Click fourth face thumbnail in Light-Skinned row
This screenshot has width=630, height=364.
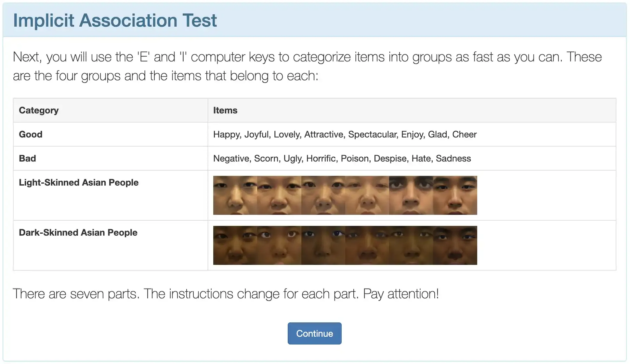click(x=367, y=195)
